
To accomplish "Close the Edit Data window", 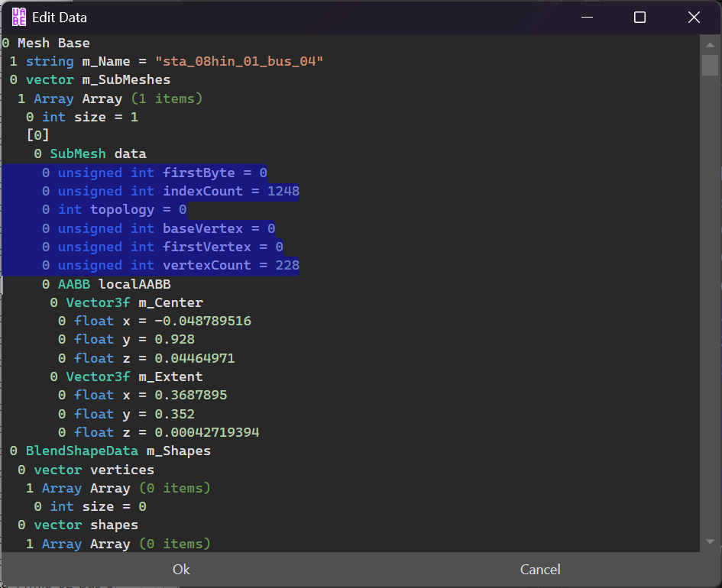I will (x=694, y=18).
